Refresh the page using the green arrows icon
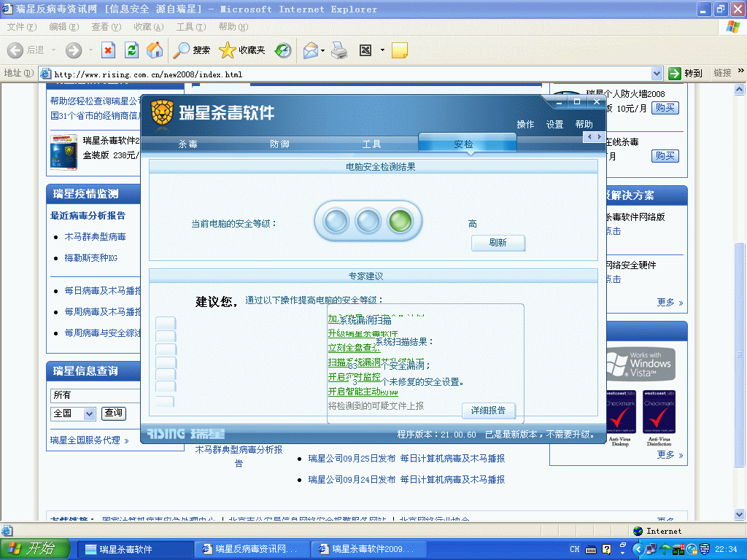This screenshot has width=747, height=560. click(x=132, y=50)
